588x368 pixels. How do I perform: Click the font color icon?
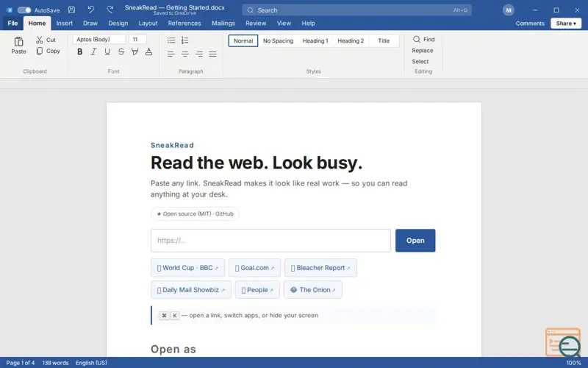[149, 52]
